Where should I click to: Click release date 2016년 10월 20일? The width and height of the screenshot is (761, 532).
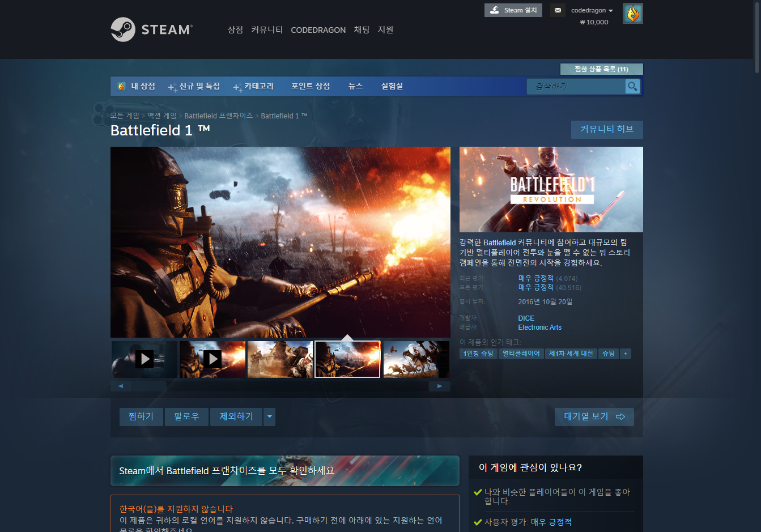click(x=545, y=302)
